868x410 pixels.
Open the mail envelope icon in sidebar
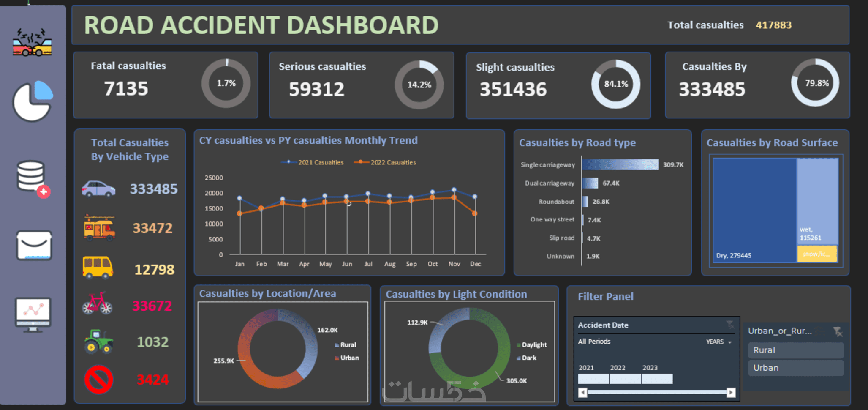pos(34,245)
